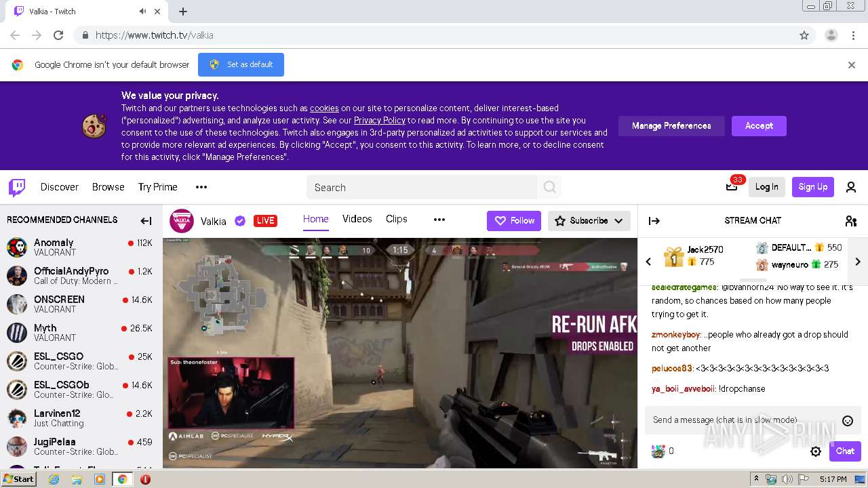
Task: Click the volume icon in system tray
Action: click(787, 479)
